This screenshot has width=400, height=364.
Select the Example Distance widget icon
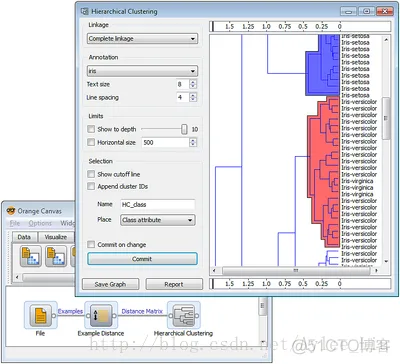[101, 315]
